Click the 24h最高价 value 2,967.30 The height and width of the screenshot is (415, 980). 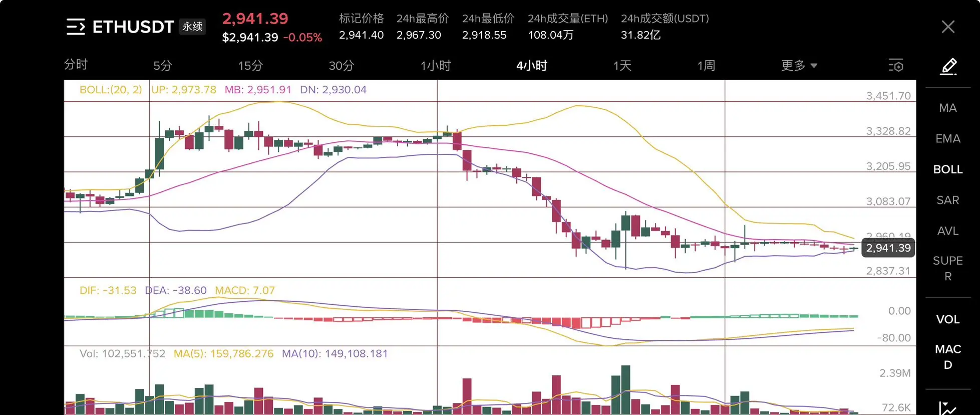419,35
